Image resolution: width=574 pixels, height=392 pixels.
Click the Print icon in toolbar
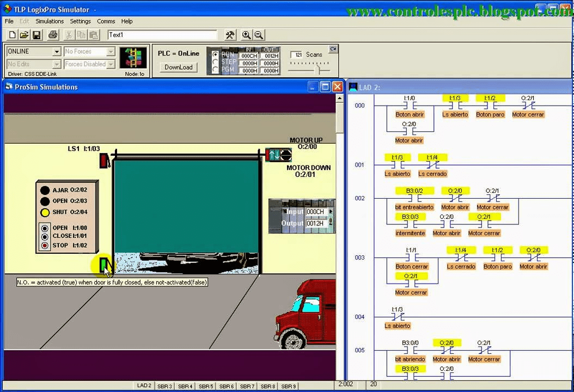(x=53, y=35)
